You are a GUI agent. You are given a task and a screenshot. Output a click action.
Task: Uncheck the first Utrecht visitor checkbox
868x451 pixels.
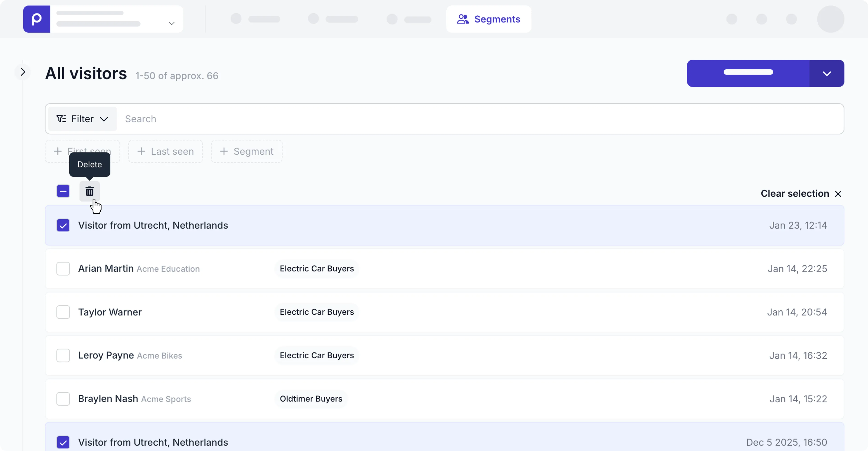pos(63,225)
